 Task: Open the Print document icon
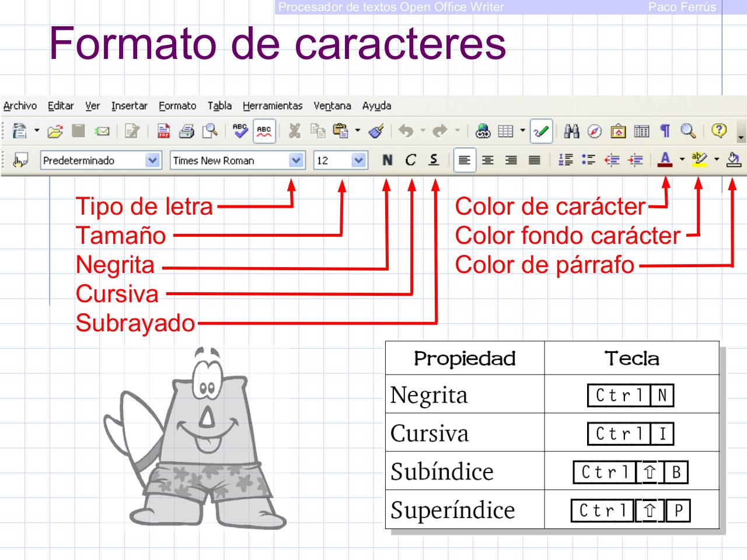pos(187,131)
